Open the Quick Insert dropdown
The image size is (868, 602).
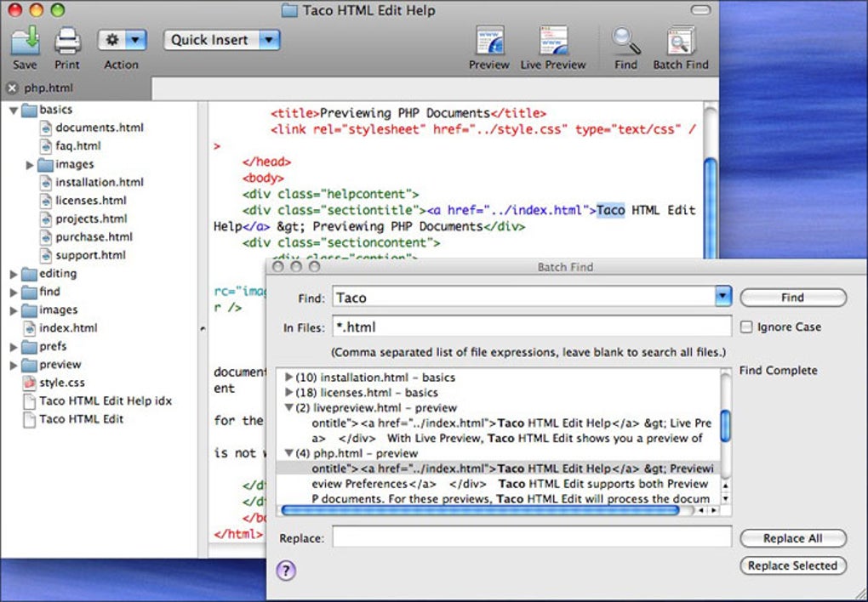click(221, 40)
